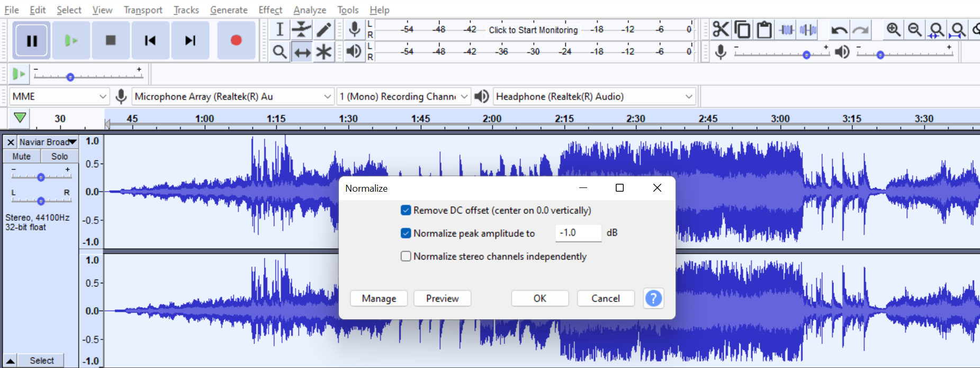Click the Manage button in Normalize
The height and width of the screenshot is (368, 980).
point(379,298)
